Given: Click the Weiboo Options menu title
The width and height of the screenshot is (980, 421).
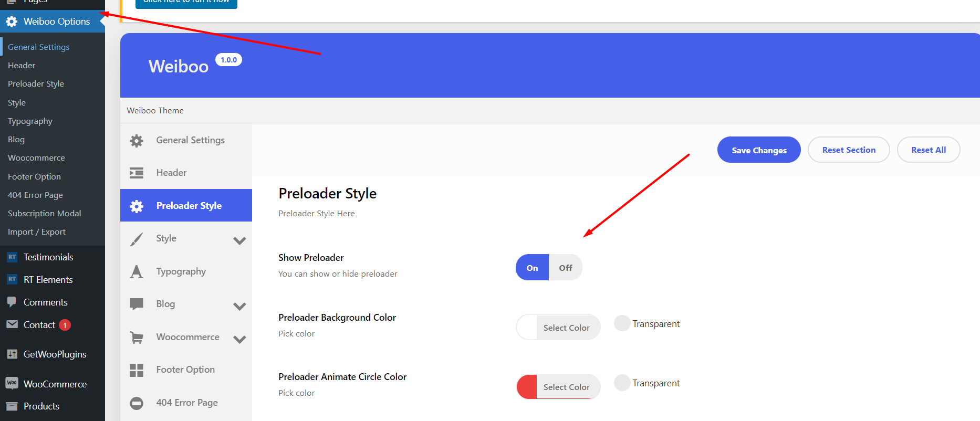Looking at the screenshot, I should coord(57,22).
